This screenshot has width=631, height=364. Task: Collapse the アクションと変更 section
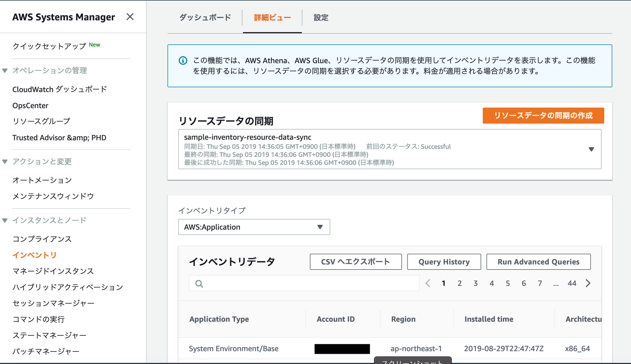click(5, 162)
